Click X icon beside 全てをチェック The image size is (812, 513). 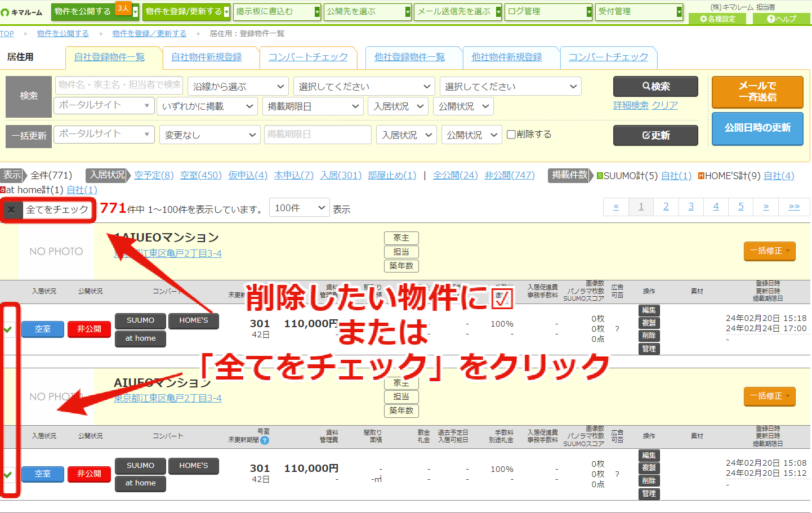(12, 209)
